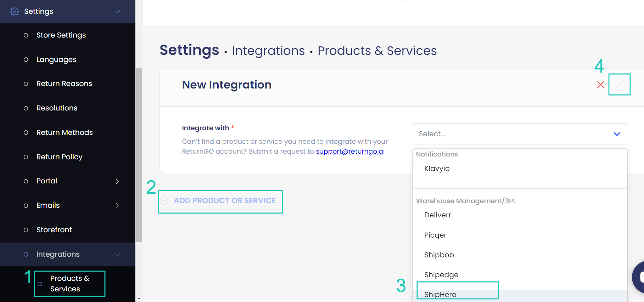Viewport: 644px width, 302px height.
Task: Open Return Reasons settings
Action: (64, 84)
